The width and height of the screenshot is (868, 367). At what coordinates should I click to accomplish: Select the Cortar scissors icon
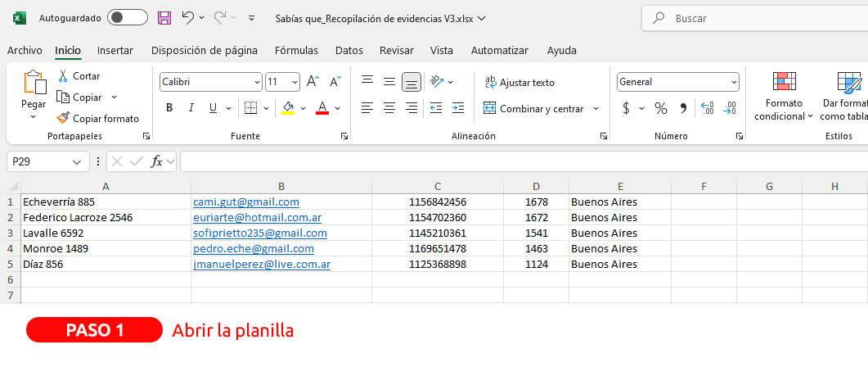click(x=63, y=76)
